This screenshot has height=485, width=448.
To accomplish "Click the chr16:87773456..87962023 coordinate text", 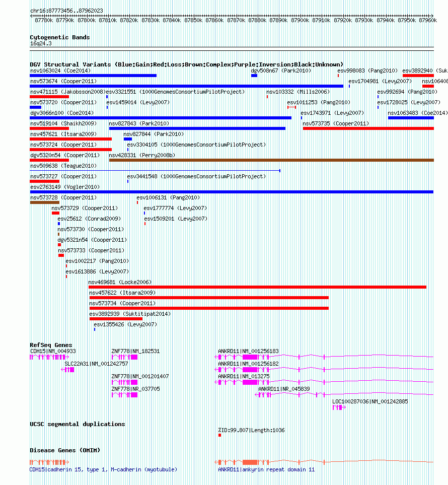I will pos(67,11).
